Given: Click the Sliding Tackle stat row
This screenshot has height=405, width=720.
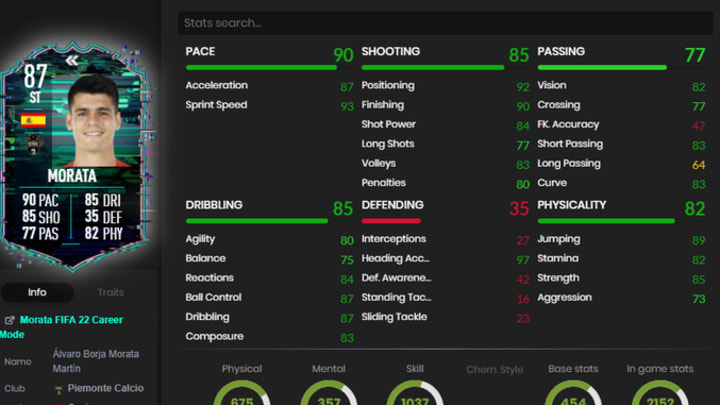Looking at the screenshot, I should 445,317.
